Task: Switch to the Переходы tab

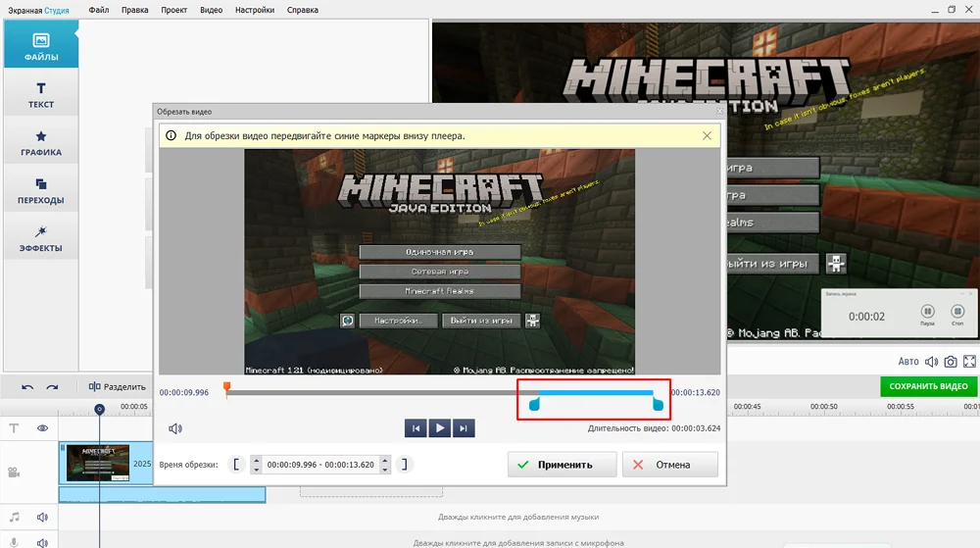Action: click(40, 191)
